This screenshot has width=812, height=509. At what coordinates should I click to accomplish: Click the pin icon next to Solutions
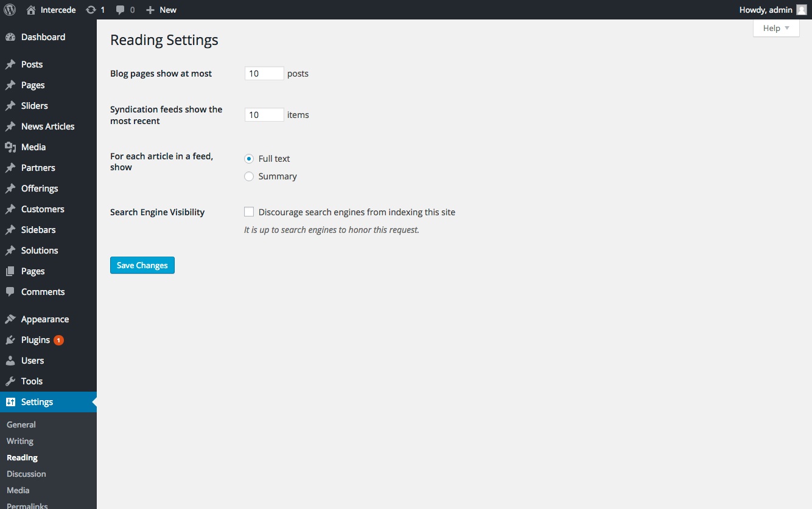[10, 251]
